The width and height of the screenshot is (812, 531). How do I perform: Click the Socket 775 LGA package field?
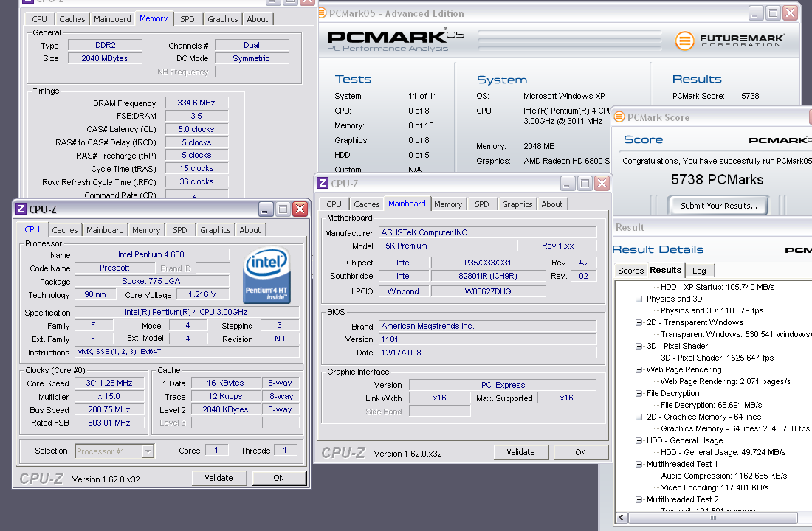[151, 281]
